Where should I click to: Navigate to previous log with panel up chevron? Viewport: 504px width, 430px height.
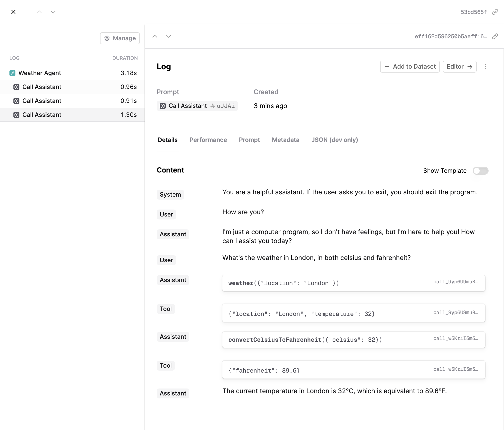(x=155, y=36)
